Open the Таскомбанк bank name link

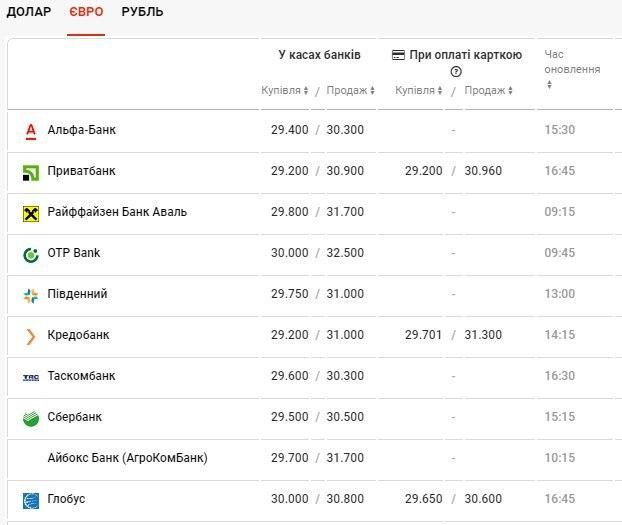[x=81, y=376]
